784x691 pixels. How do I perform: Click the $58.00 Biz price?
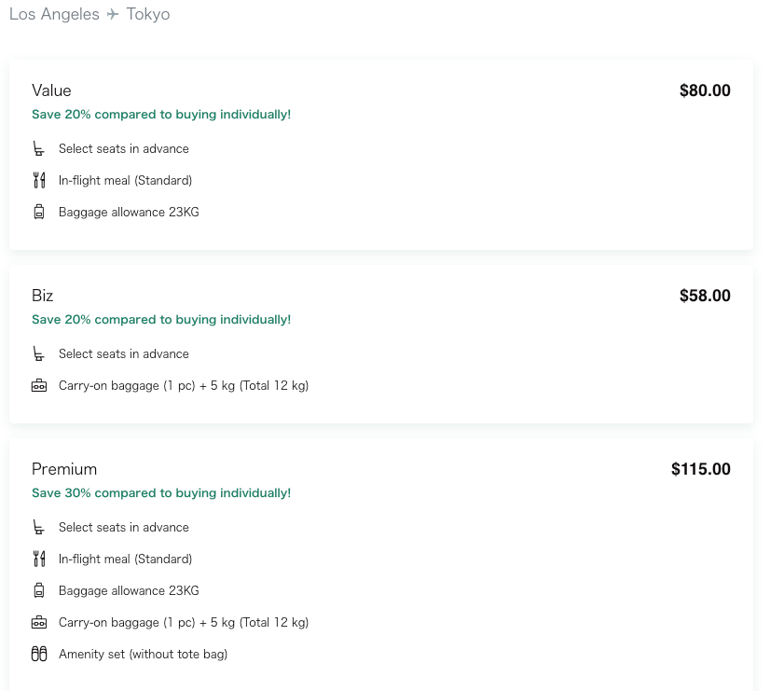[705, 296]
